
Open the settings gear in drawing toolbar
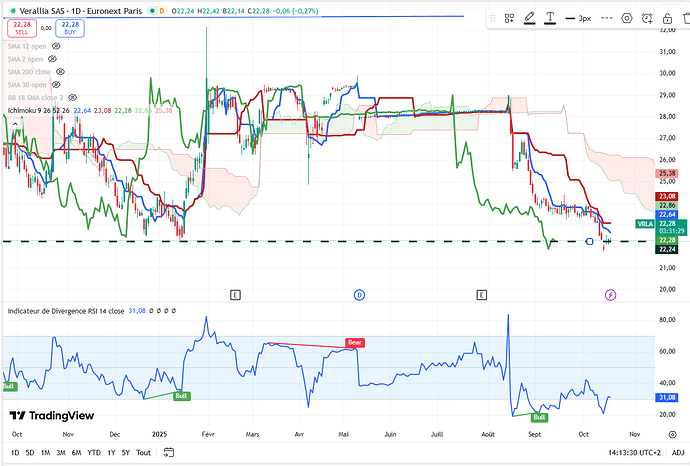pyautogui.click(x=627, y=19)
